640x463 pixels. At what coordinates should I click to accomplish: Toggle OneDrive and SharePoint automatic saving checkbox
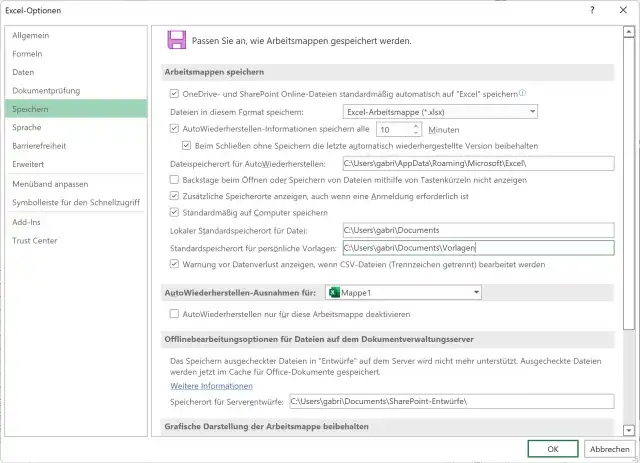[x=174, y=93]
